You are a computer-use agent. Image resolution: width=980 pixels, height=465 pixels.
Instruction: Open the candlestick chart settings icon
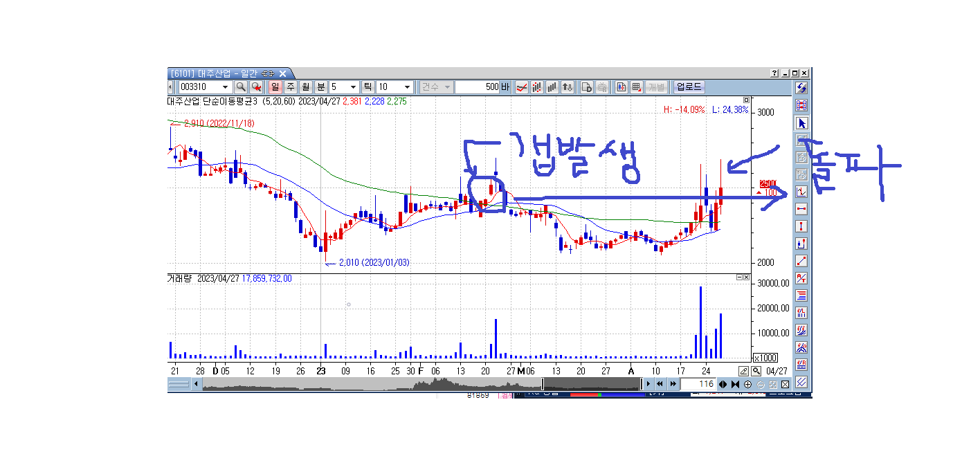click(537, 87)
